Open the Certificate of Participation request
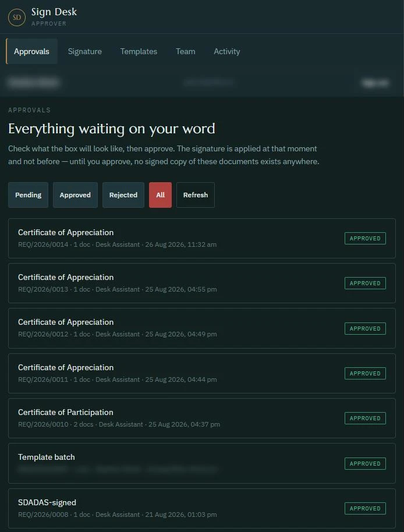 pos(202,418)
